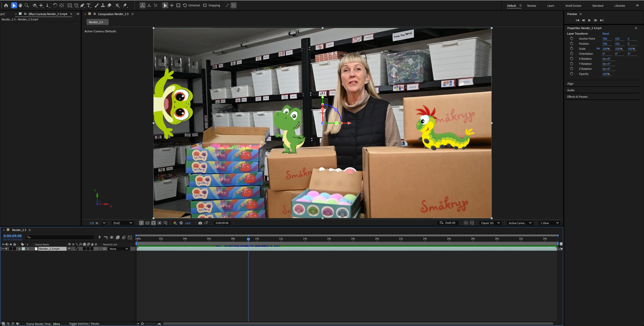Screen dimensions: 644x326
Task: Select the Type tool
Action: pyautogui.click(x=89, y=5)
